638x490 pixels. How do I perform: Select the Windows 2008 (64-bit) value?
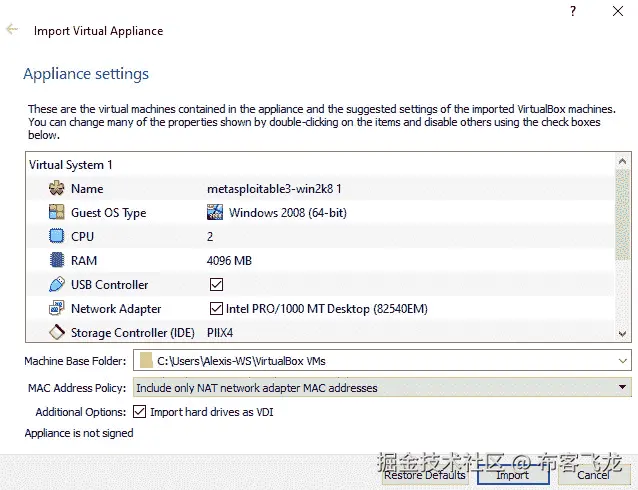[288, 212]
